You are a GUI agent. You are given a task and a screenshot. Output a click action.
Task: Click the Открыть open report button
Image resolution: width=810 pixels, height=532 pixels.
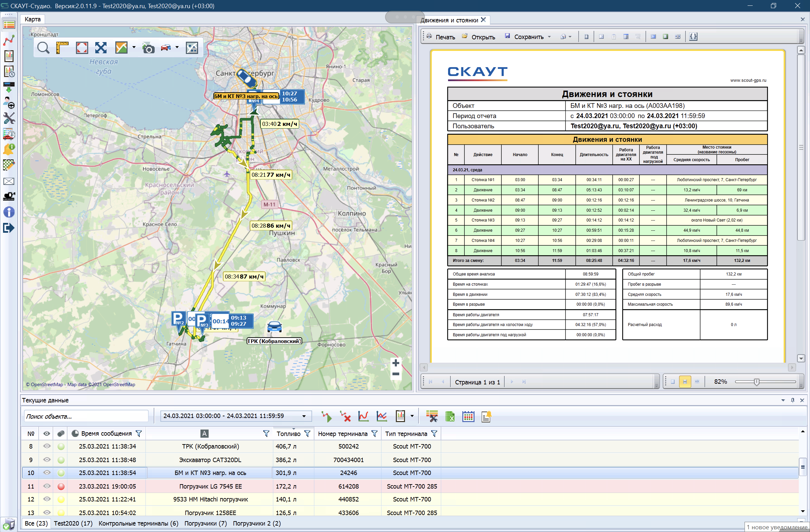click(479, 37)
